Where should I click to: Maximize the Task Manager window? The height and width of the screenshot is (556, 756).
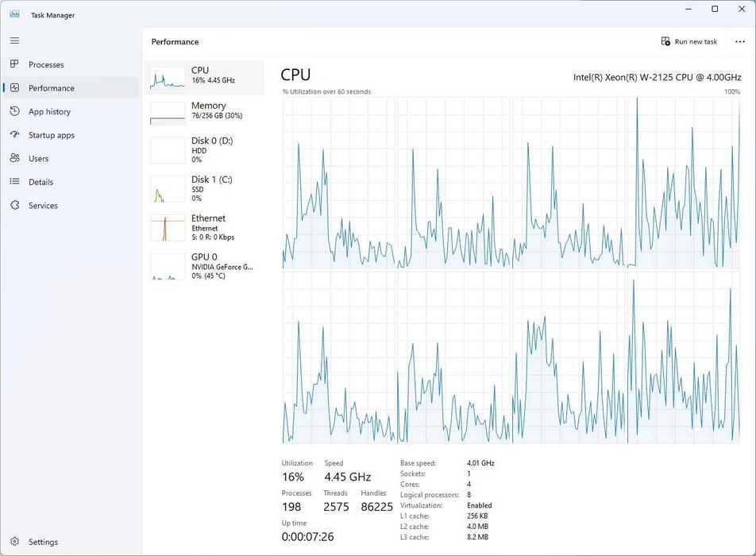[715, 10]
